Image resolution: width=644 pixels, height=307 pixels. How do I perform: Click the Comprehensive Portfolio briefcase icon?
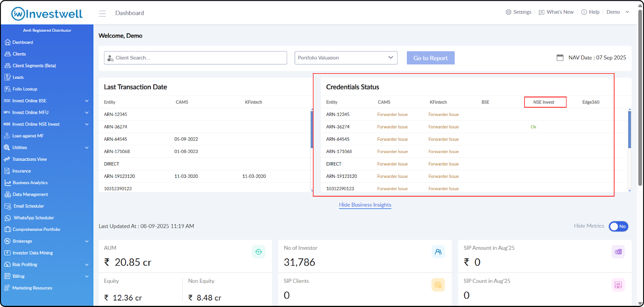(x=7, y=229)
